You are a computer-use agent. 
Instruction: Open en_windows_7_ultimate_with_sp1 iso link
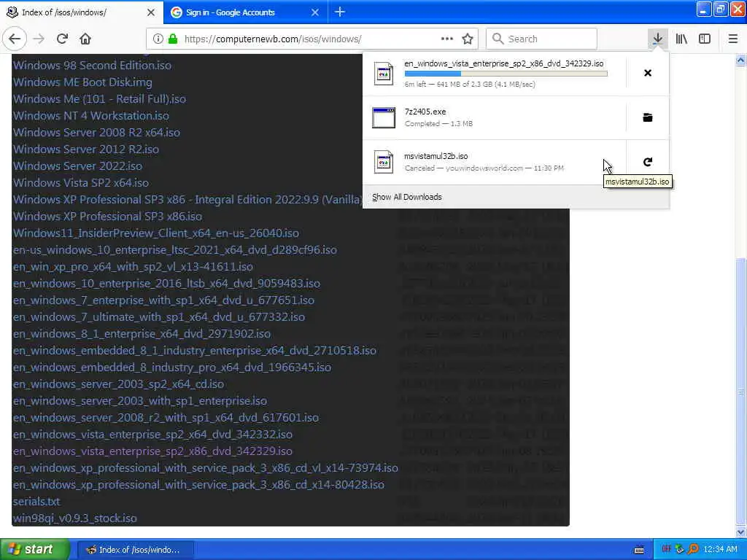(x=158, y=317)
